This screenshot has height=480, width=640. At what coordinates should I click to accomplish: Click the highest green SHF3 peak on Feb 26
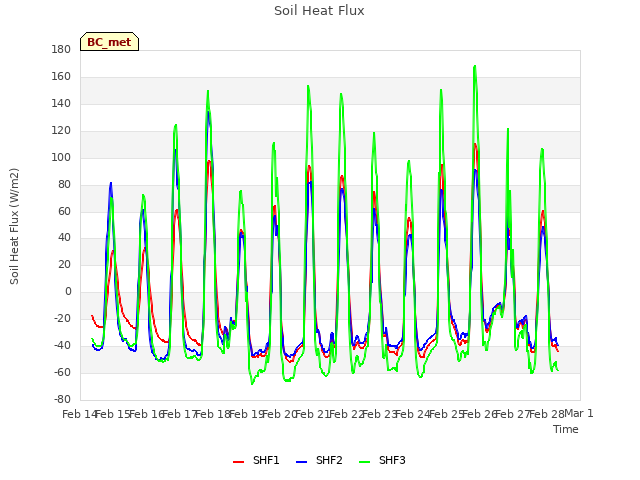click(475, 66)
